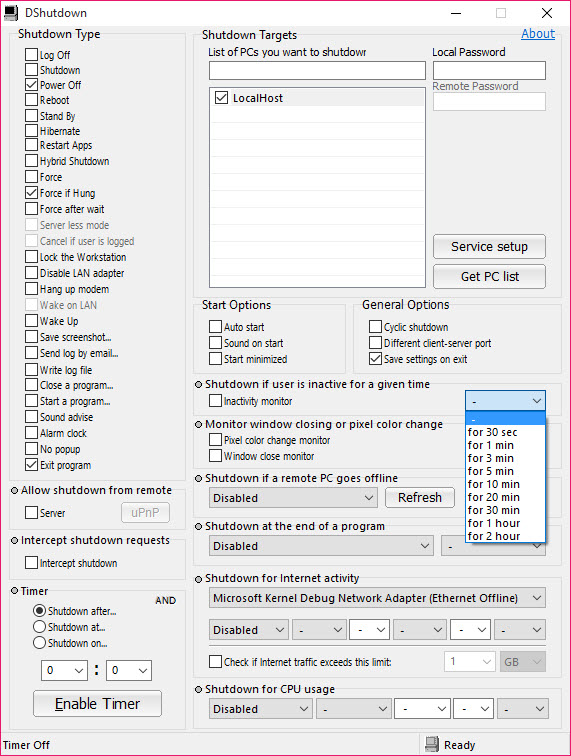Click the DShutdown app icon in title bar
571x756 pixels.
11,13
